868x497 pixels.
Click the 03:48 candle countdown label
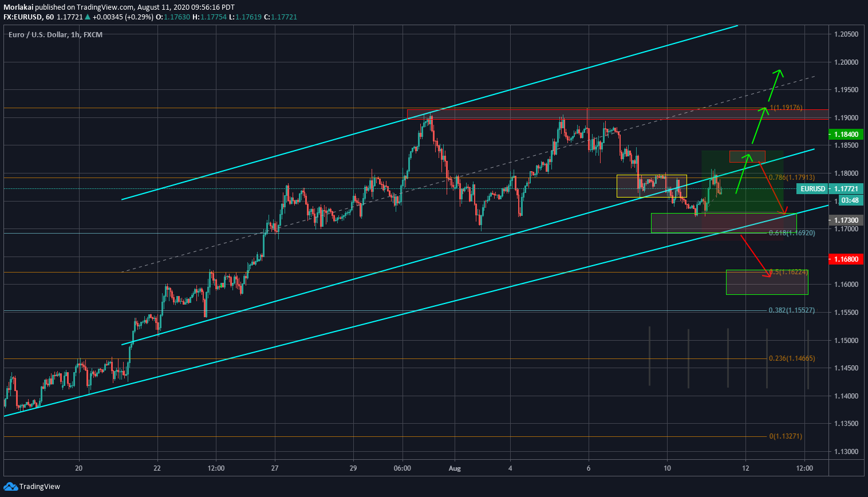point(850,200)
